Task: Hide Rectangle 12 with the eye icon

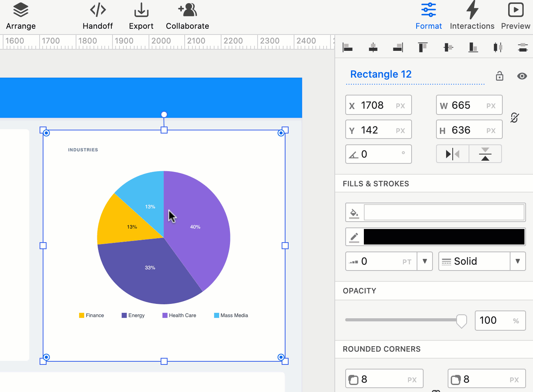Action: coord(522,76)
